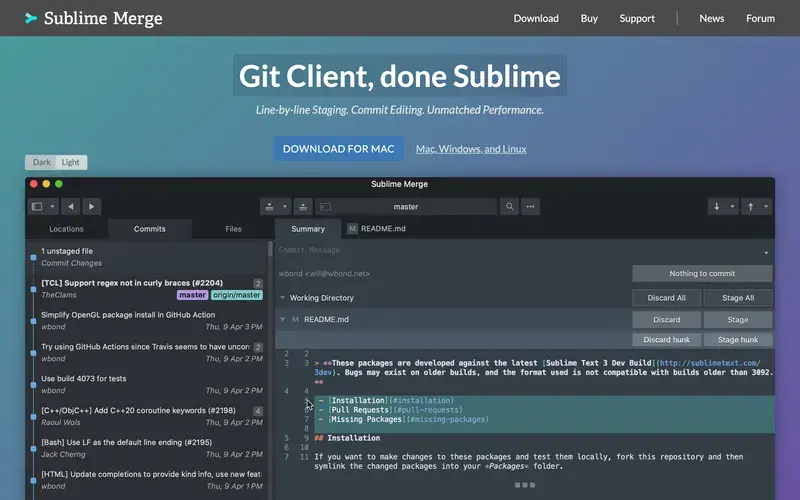Screen dimensions: 800x500
Task: Select commit Simplify OpenGL package install
Action: point(148,321)
